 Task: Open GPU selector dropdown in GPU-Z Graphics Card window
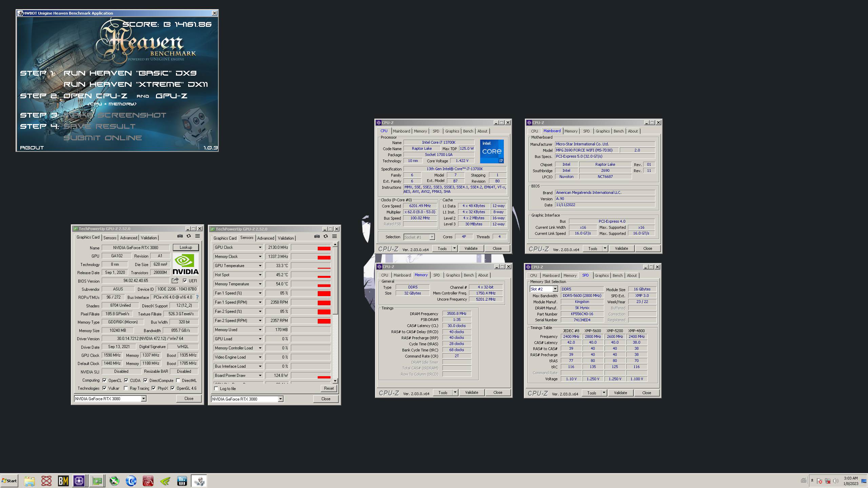tap(143, 399)
